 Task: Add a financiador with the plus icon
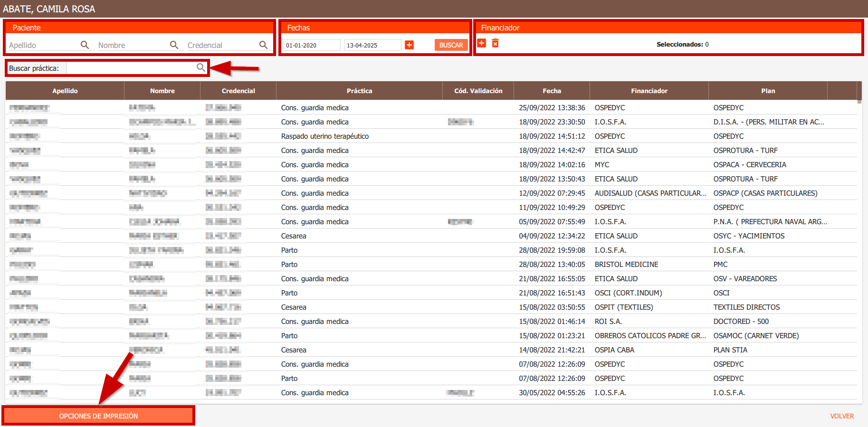(482, 43)
